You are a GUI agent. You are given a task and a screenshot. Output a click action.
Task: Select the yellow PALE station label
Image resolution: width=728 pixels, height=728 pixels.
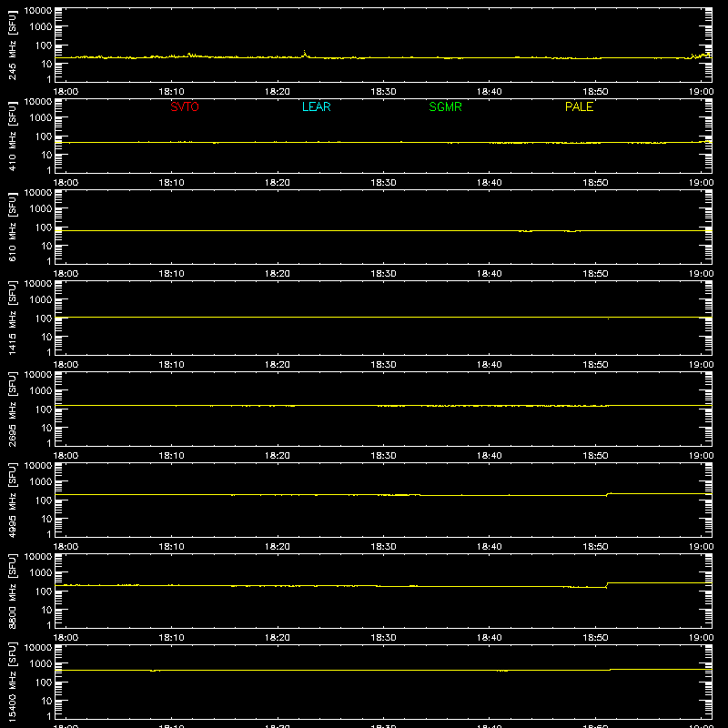pyautogui.click(x=579, y=106)
